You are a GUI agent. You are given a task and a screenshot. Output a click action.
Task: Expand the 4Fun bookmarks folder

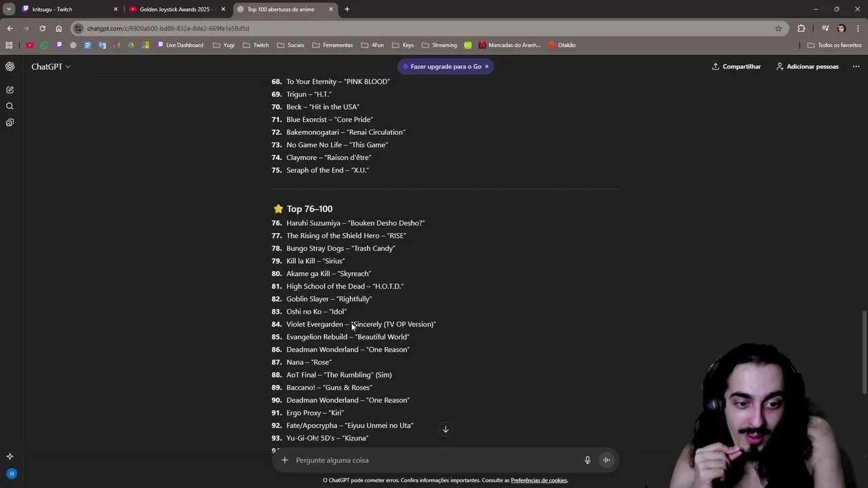click(372, 45)
